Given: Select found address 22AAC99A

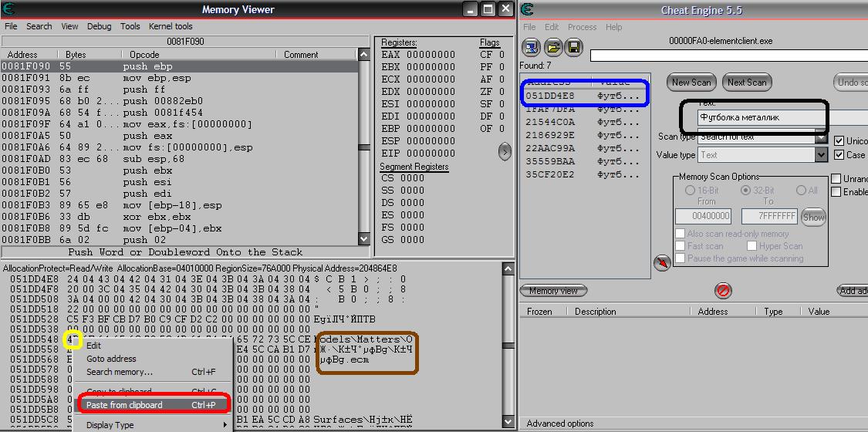Looking at the screenshot, I should 584,148.
